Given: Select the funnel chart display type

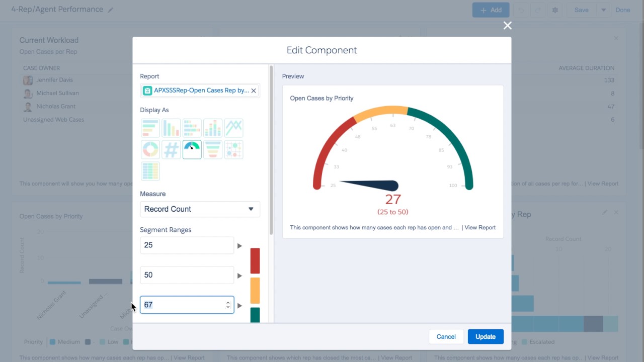Looking at the screenshot, I should coord(213,150).
